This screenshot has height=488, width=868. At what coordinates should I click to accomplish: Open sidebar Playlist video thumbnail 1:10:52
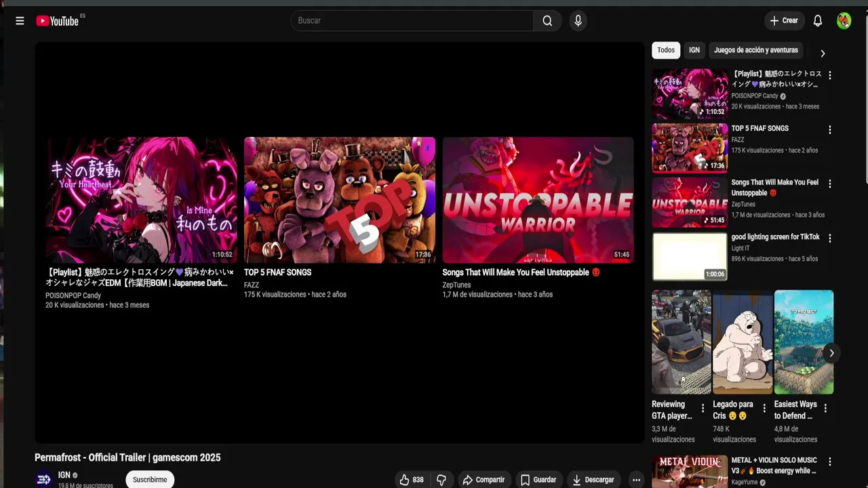690,94
